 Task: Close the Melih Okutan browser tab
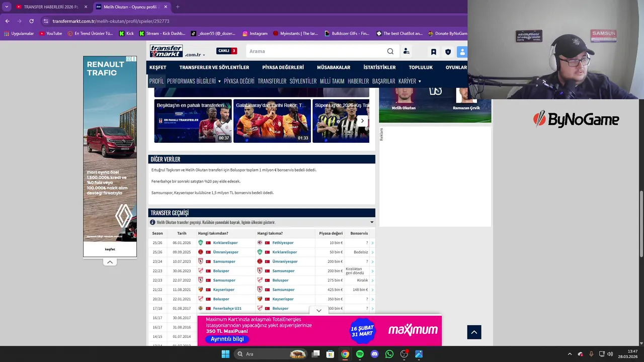pyautogui.click(x=166, y=7)
